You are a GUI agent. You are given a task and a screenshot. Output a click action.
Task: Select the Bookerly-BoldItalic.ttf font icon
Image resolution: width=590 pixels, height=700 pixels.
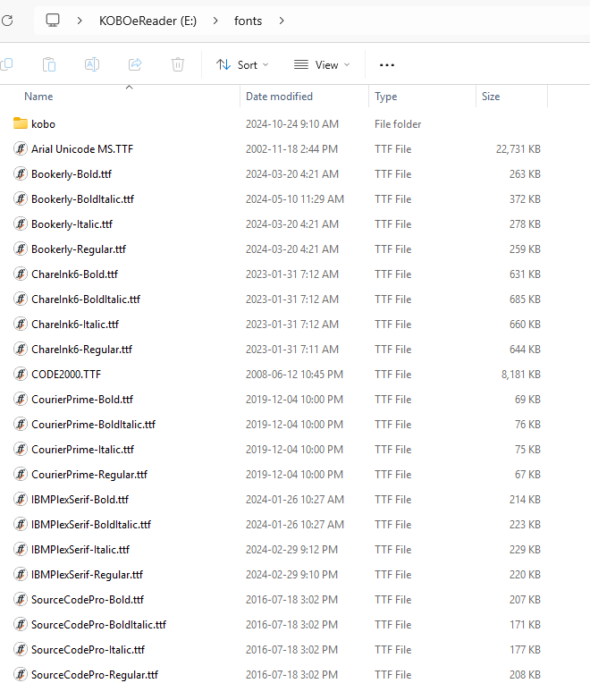coord(21,198)
